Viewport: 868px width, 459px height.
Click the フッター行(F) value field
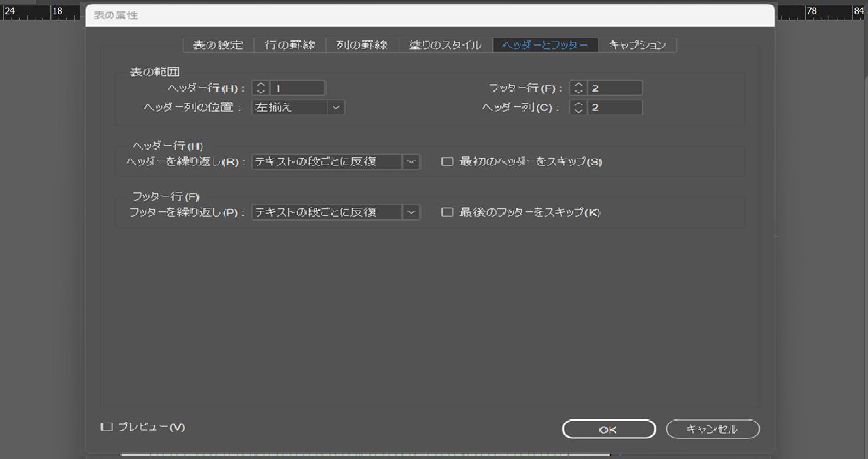point(615,88)
